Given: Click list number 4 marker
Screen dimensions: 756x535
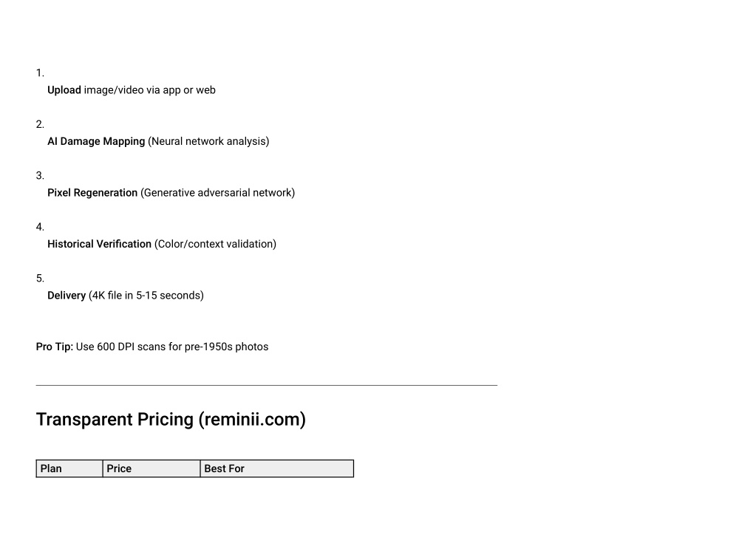Looking at the screenshot, I should point(40,227).
